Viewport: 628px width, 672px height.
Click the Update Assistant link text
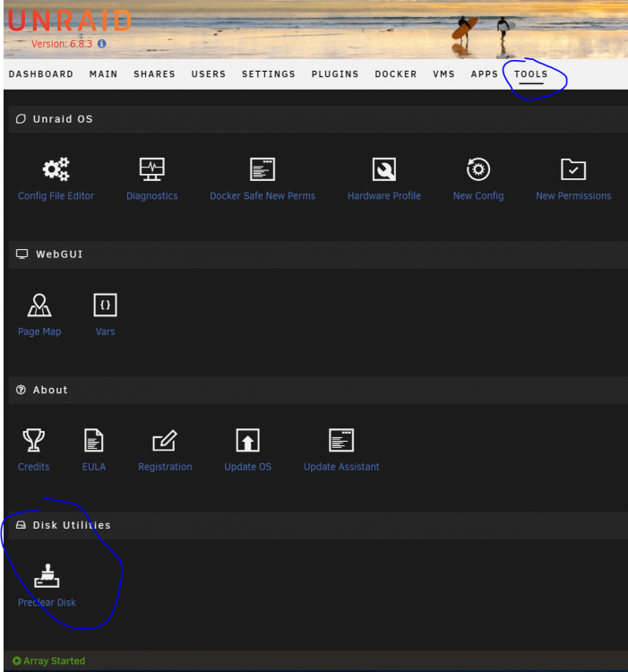(341, 467)
